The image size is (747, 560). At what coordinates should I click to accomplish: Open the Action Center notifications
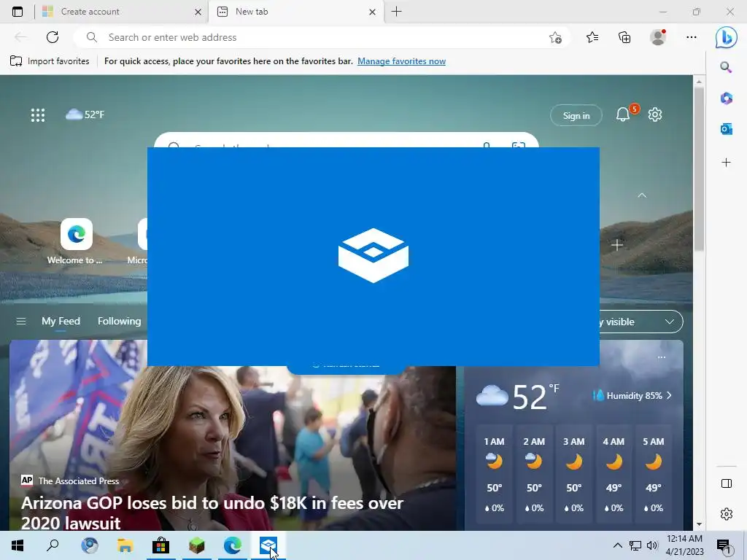724,546
